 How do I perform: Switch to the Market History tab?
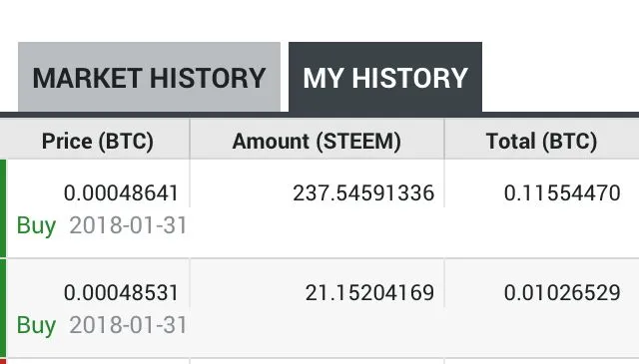(149, 77)
